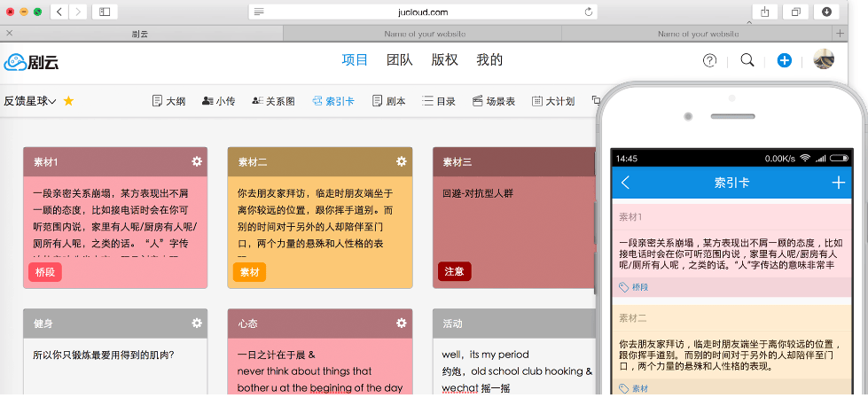The height and width of the screenshot is (398, 868).
Task: Open the 关系图 relationship view
Action: click(273, 101)
